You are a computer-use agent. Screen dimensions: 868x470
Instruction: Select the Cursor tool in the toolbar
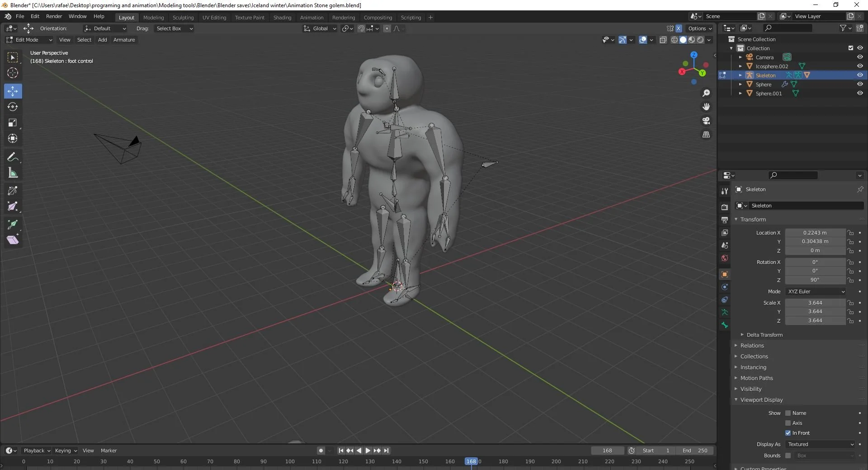pos(13,72)
